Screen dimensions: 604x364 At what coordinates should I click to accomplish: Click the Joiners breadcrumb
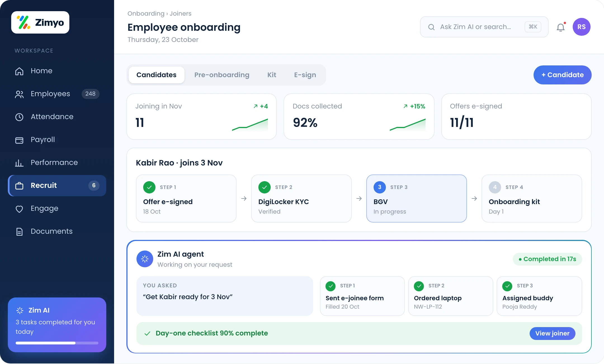(x=180, y=13)
